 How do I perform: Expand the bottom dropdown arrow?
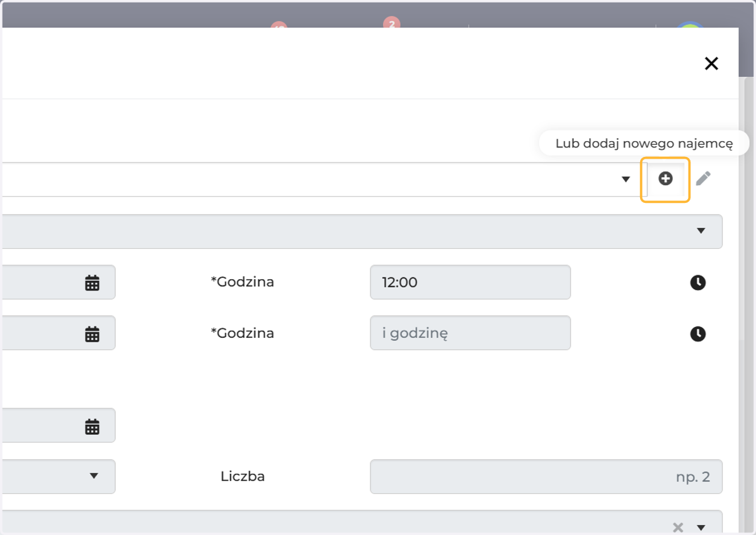click(701, 527)
